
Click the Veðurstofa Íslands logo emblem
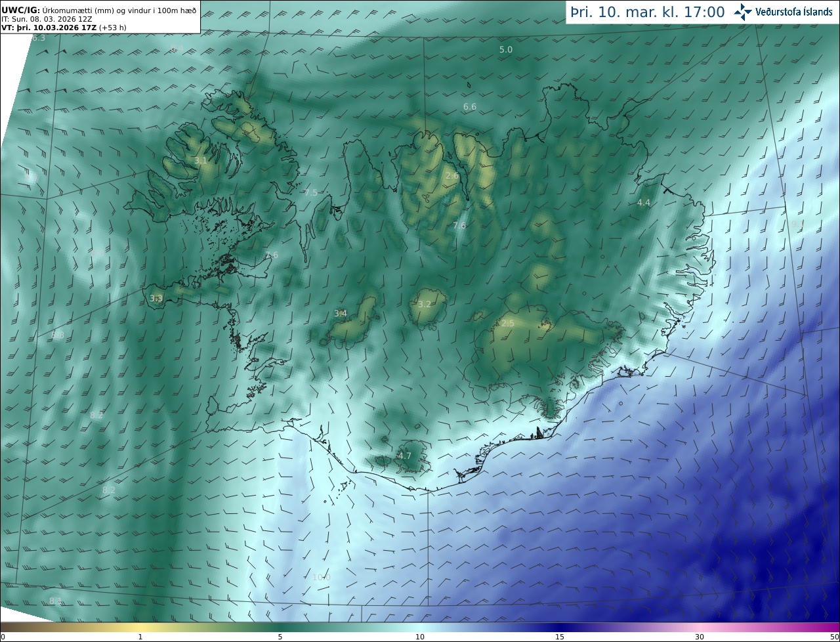[x=743, y=12]
